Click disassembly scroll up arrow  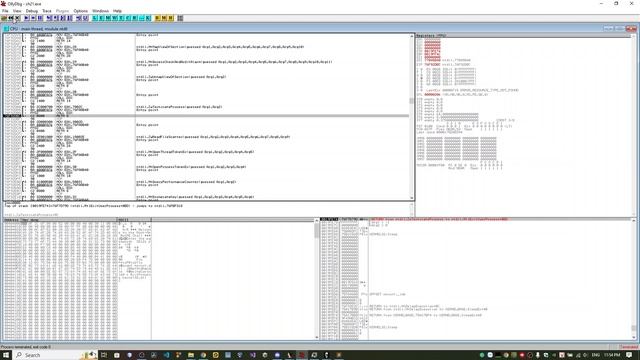pyautogui.click(x=411, y=36)
